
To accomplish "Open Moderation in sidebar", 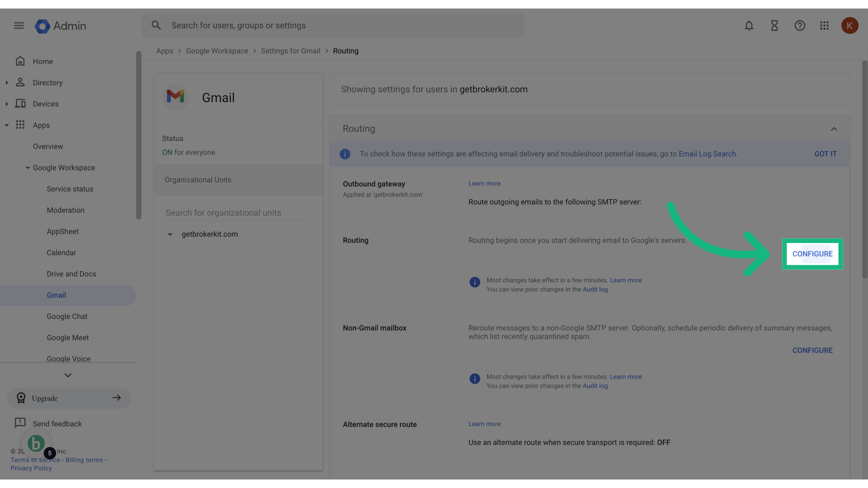I will [x=66, y=210].
